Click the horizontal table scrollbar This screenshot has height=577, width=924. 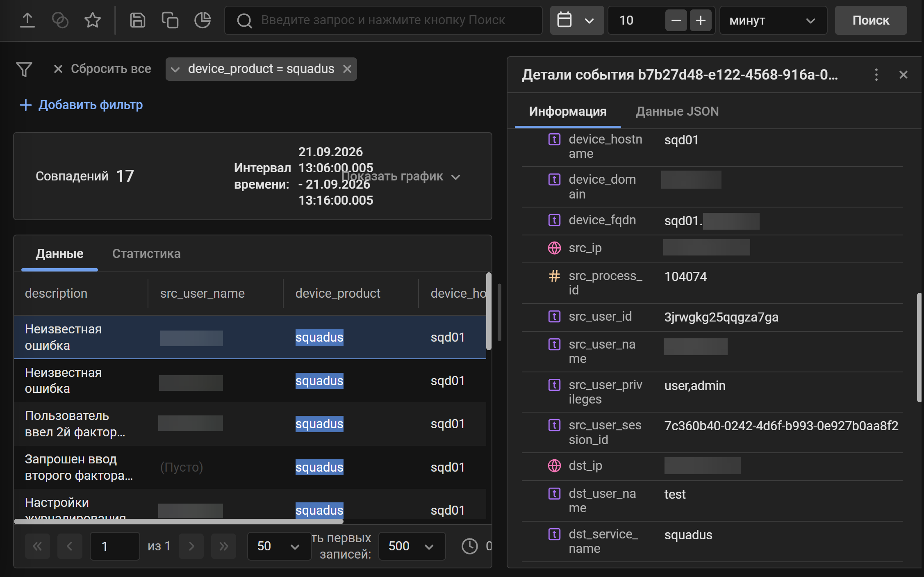(179, 521)
